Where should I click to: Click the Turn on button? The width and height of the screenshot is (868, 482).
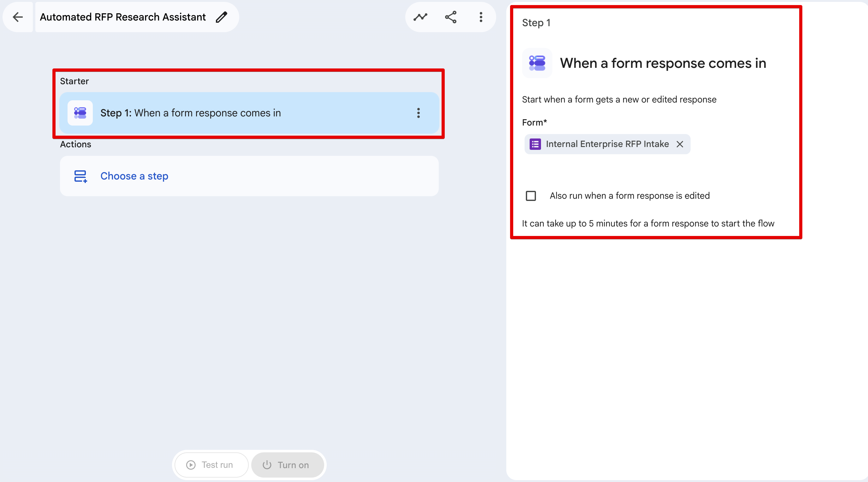[288, 465]
